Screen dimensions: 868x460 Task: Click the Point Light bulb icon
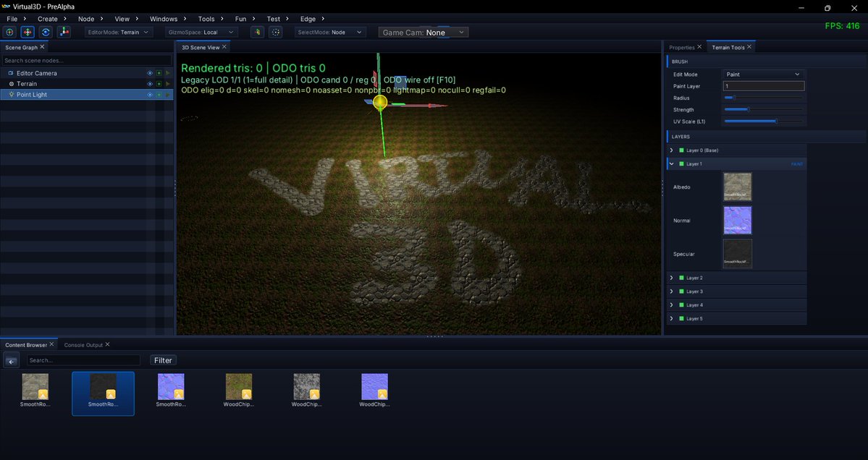pyautogui.click(x=11, y=95)
